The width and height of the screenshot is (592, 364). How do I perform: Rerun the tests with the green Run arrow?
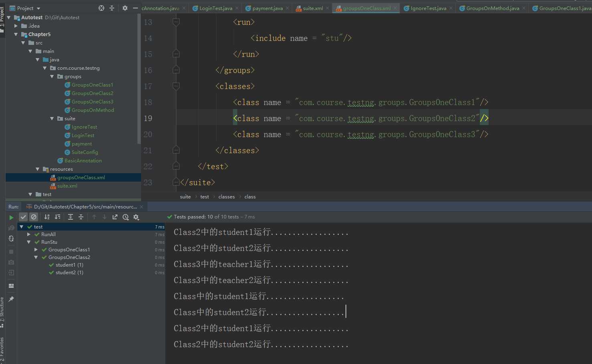point(11,217)
